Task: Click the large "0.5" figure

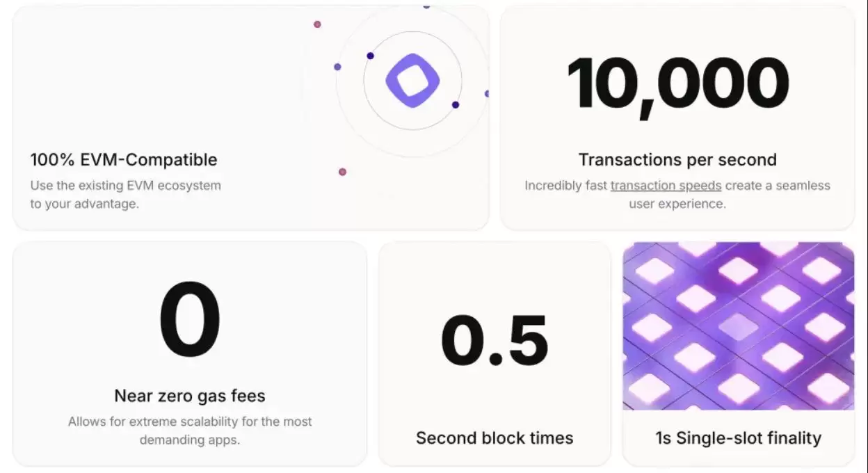Action: [x=495, y=341]
